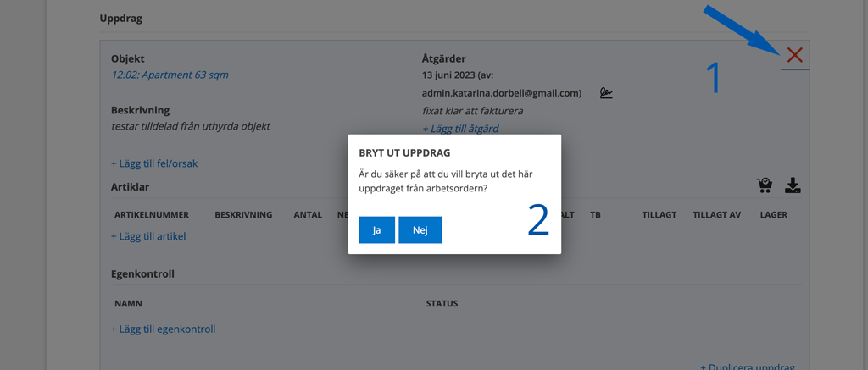Image resolution: width=868 pixels, height=370 pixels.
Task: Click + Duplicera uppdrag link
Action: point(748,367)
